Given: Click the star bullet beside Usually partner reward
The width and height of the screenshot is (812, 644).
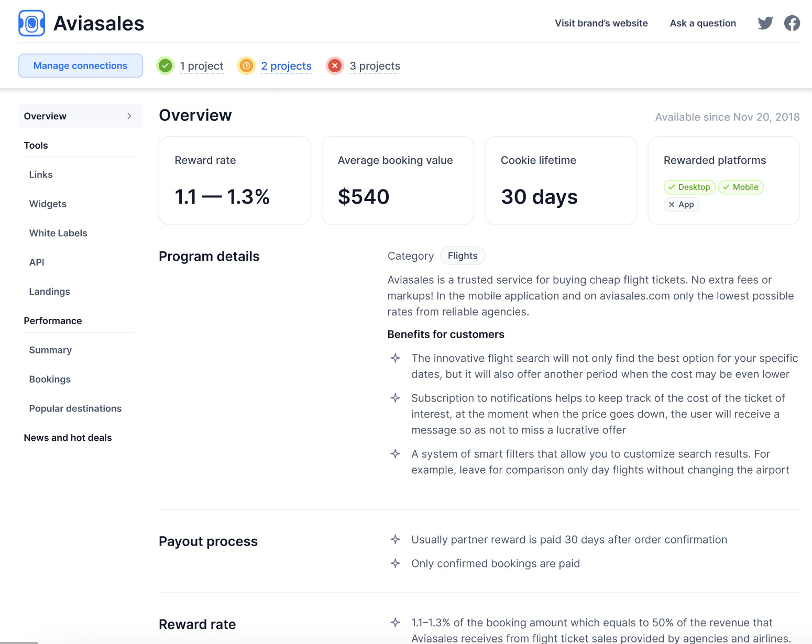Looking at the screenshot, I should 396,539.
